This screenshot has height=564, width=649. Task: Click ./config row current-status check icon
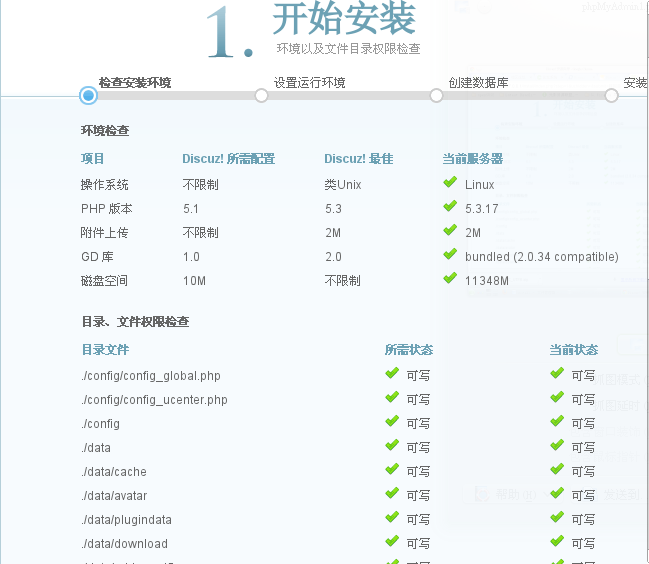click(557, 421)
